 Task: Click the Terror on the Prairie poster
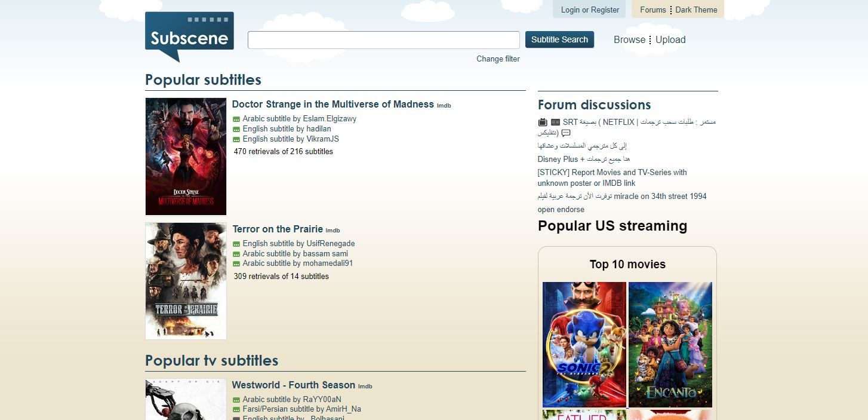(x=186, y=281)
